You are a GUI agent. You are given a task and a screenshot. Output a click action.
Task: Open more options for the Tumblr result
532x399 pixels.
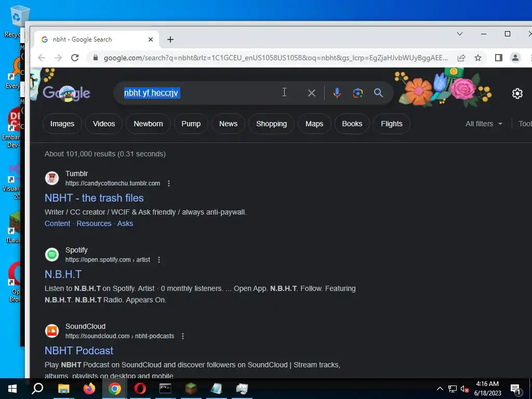[x=169, y=183]
